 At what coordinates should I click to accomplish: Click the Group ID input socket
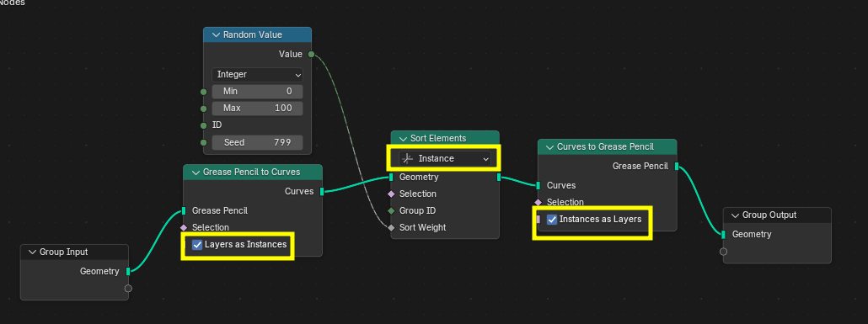[x=391, y=210]
